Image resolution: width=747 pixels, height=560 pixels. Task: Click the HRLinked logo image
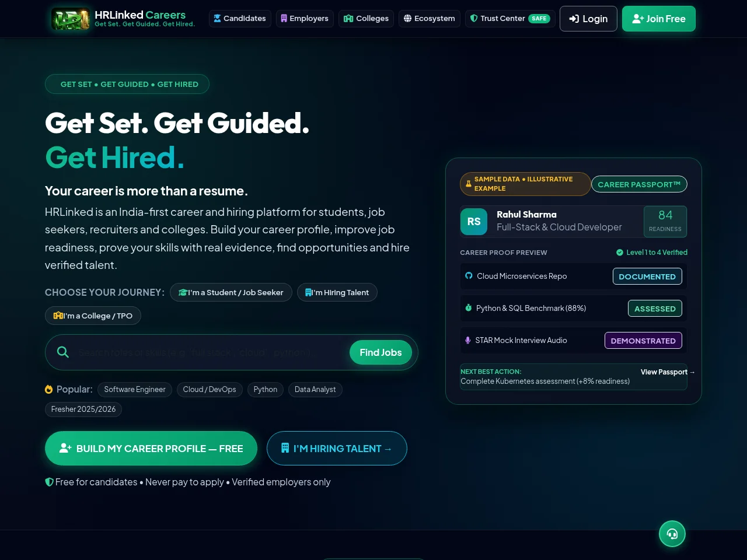(71, 19)
